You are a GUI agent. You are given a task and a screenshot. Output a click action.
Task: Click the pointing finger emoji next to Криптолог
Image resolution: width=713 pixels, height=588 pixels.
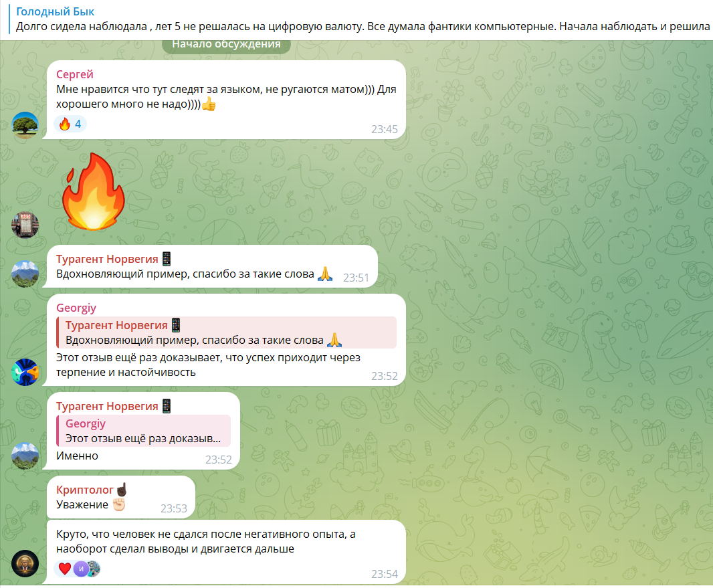(122, 490)
